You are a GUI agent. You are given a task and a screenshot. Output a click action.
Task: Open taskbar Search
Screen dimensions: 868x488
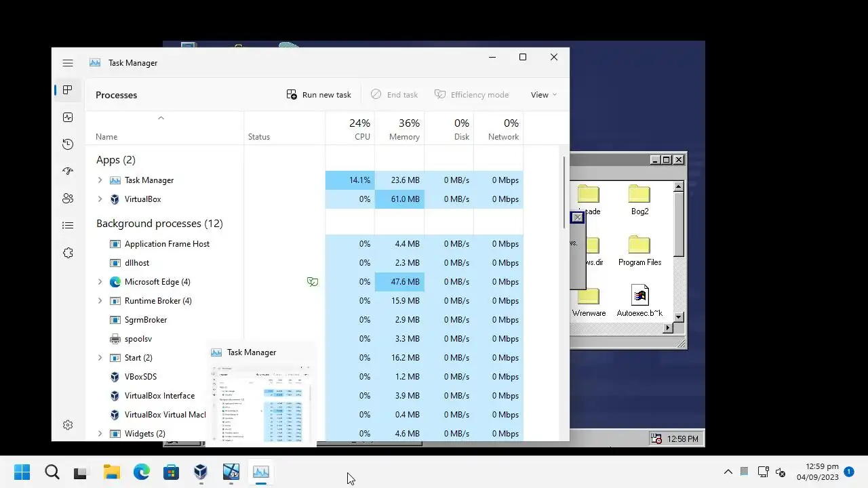(x=52, y=472)
